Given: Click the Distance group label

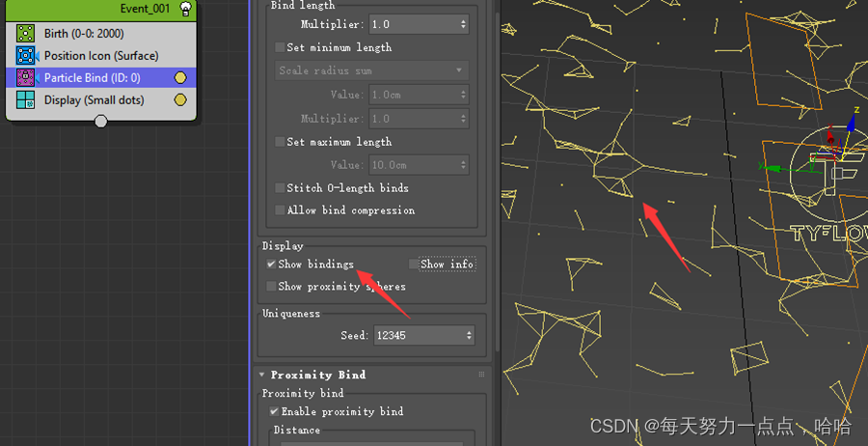Looking at the screenshot, I should pyautogui.click(x=297, y=431).
